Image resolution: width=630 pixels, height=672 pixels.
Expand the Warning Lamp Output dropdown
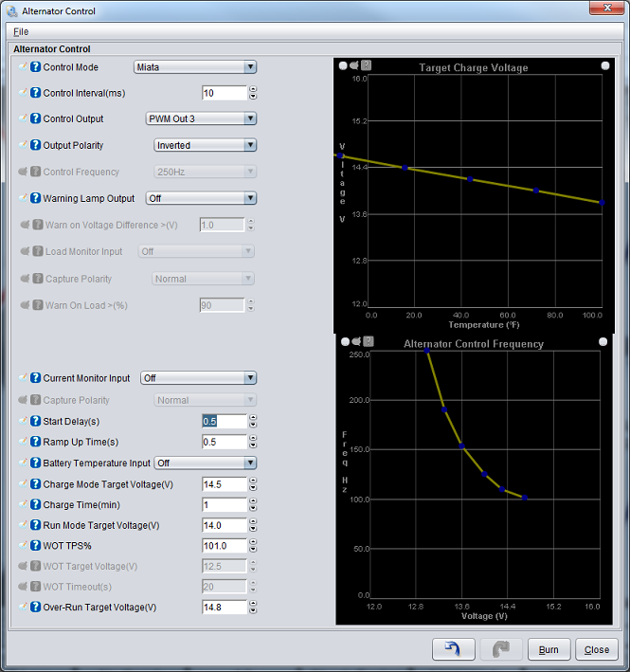[x=201, y=198]
